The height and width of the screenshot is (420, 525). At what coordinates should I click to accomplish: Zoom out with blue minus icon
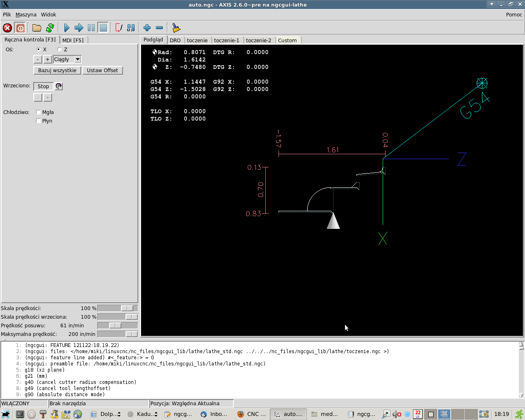pyautogui.click(x=160, y=28)
